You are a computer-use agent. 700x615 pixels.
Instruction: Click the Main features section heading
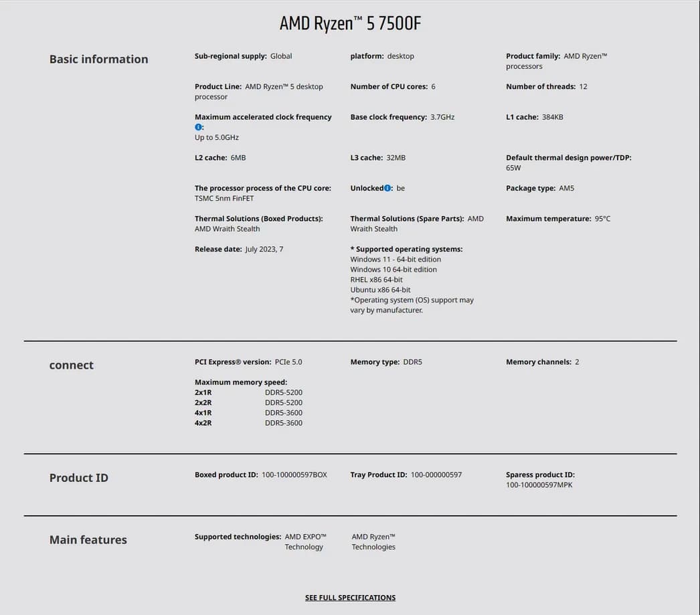88,539
